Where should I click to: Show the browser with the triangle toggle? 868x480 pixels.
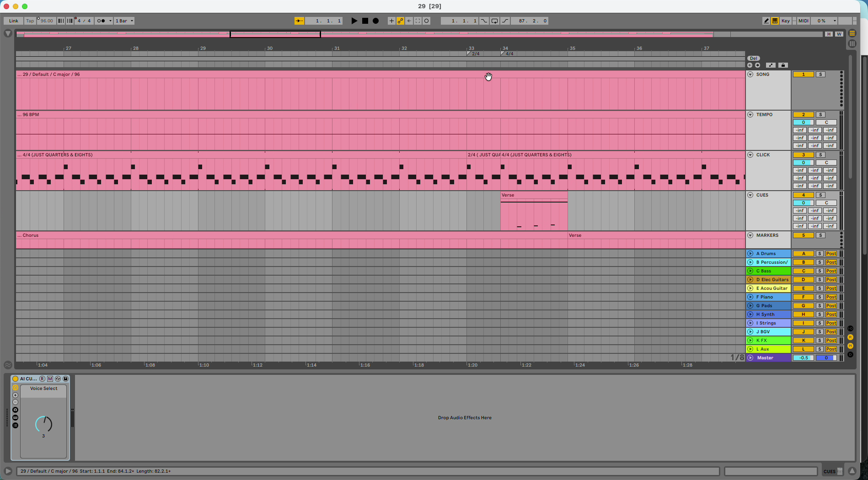8,33
